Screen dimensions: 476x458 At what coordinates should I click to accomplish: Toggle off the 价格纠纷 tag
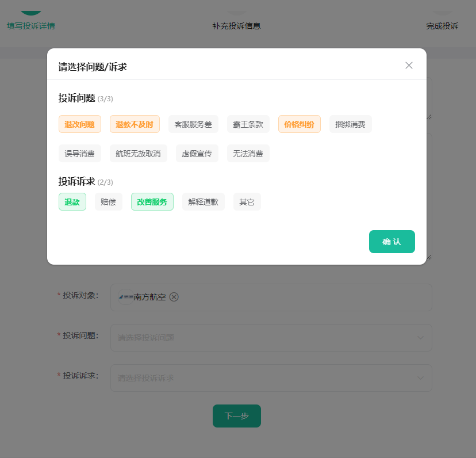click(x=299, y=124)
